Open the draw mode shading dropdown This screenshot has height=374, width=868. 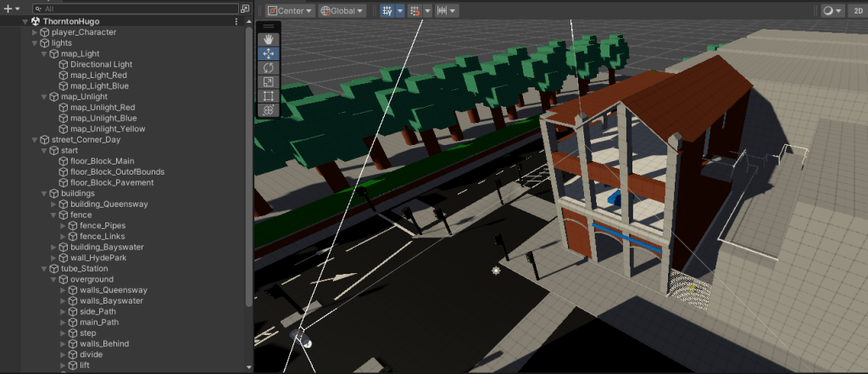coord(832,11)
